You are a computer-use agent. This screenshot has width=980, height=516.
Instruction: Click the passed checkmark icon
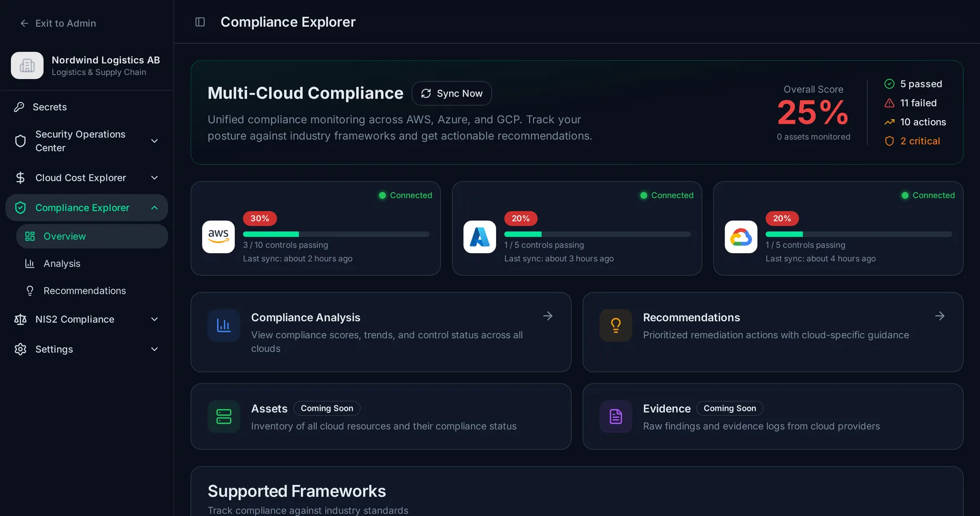(890, 84)
